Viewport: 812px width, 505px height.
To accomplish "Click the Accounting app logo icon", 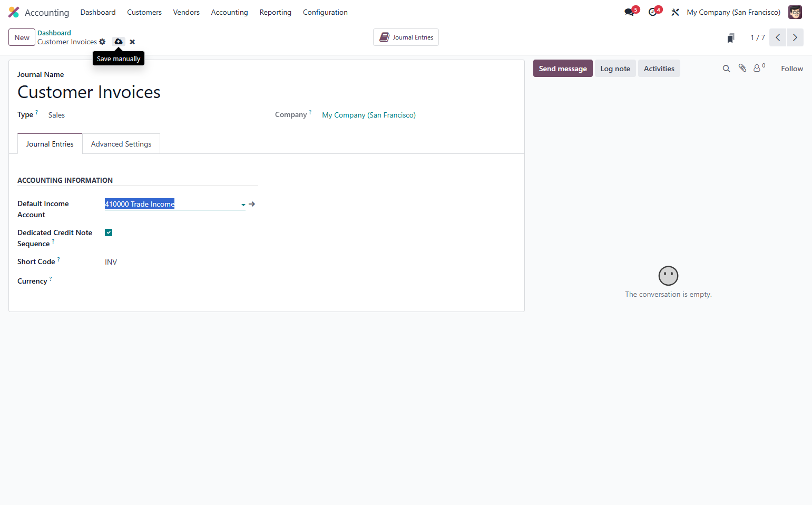I will click(14, 12).
